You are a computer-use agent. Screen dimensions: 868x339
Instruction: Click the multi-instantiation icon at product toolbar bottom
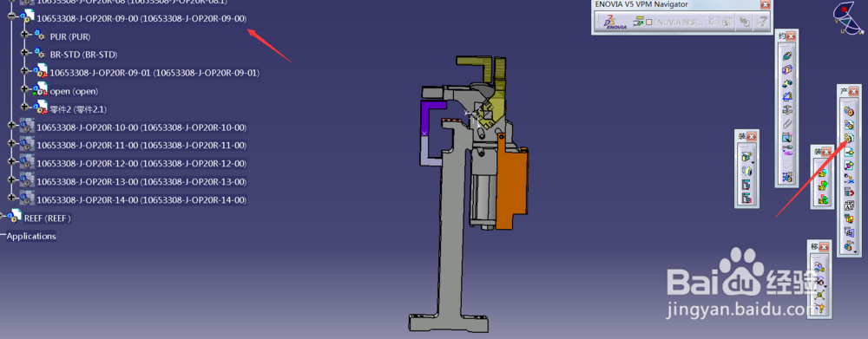click(x=849, y=245)
